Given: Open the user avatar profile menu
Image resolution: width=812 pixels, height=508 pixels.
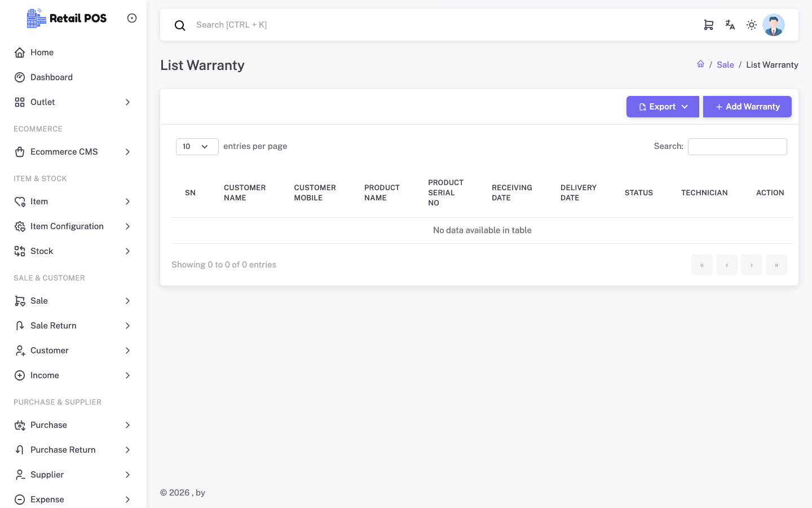Looking at the screenshot, I should coord(774,25).
